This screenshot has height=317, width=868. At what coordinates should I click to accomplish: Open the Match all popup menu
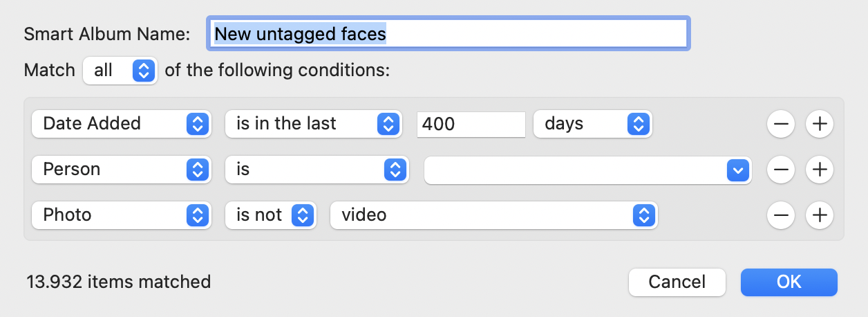(120, 71)
